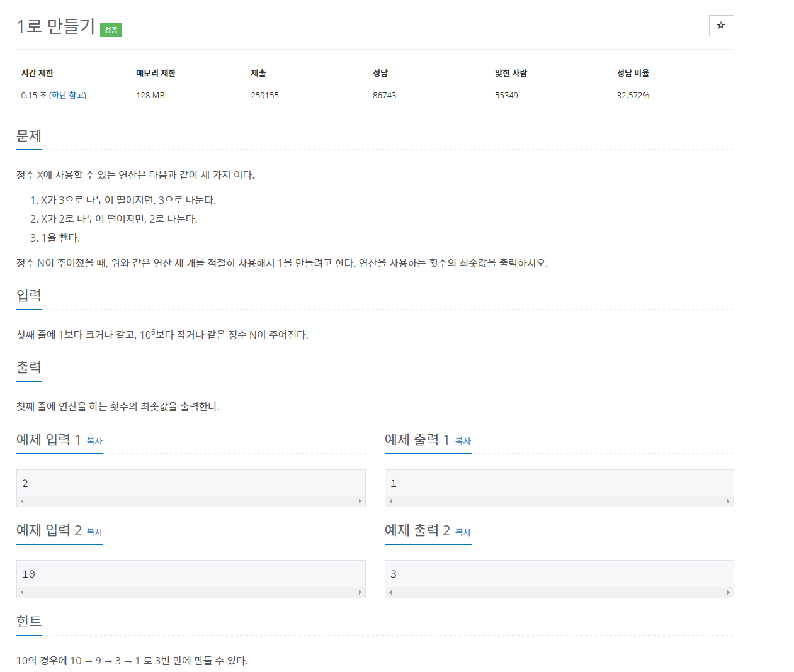Click the 시간 제한 column header
This screenshot has width=794, height=672.
click(x=37, y=73)
